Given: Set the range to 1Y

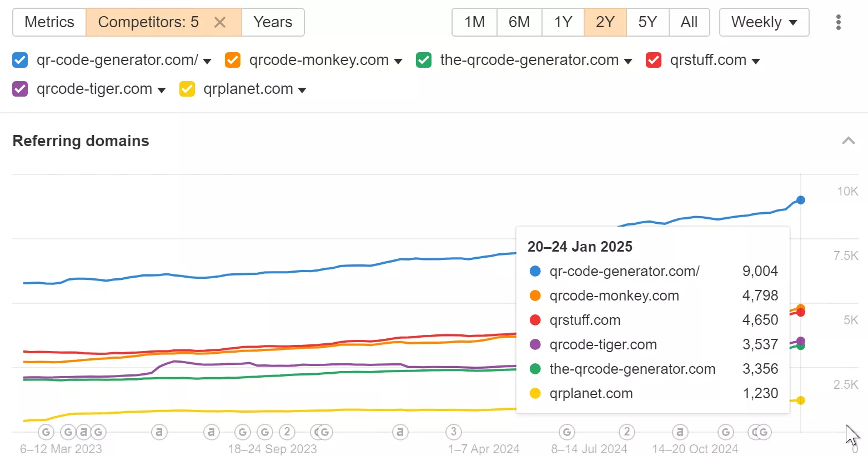Looking at the screenshot, I should 563,22.
